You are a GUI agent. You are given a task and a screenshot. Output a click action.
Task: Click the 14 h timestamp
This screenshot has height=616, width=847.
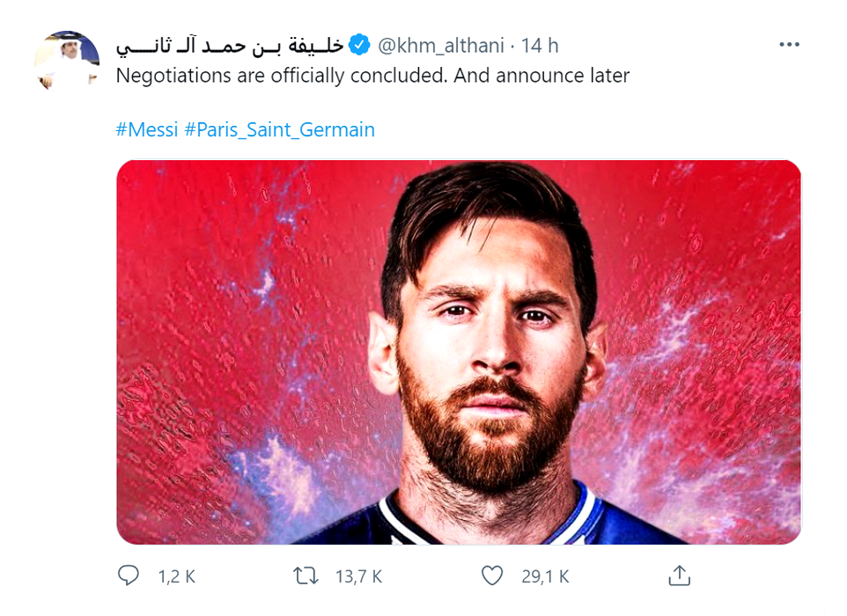[x=540, y=46]
